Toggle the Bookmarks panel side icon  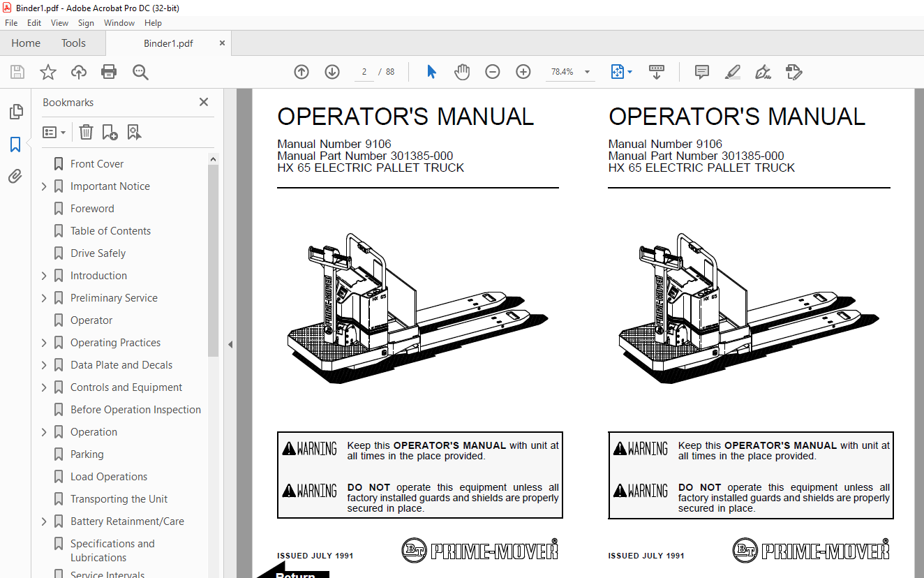15,144
